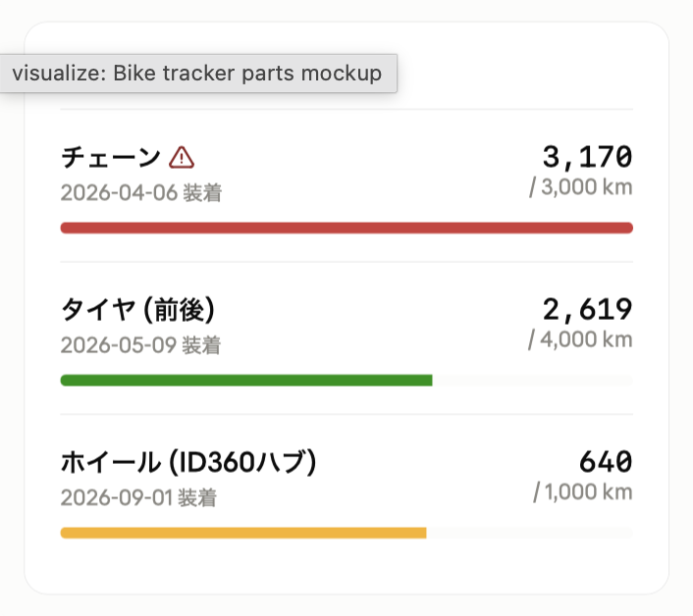Click the 3,170 chain distance value
Viewport: 693px width, 616px height.
point(587,157)
